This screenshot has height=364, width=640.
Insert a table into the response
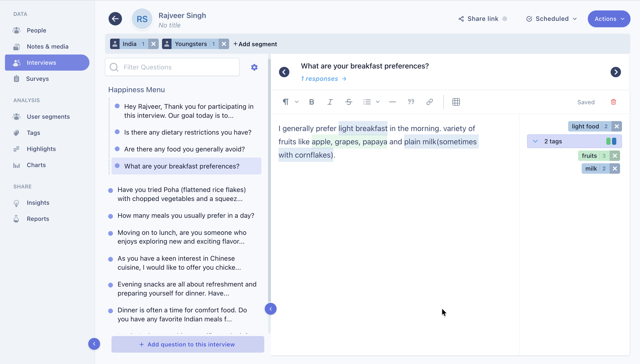pos(456,102)
